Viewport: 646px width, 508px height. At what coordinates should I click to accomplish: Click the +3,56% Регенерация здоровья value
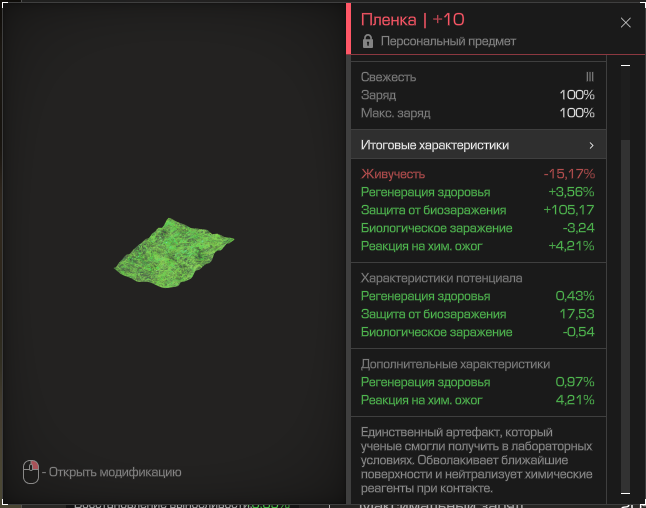(571, 192)
